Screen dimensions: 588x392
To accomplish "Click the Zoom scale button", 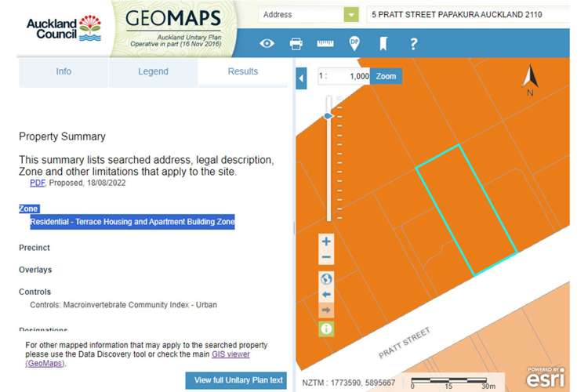I will pos(386,76).
